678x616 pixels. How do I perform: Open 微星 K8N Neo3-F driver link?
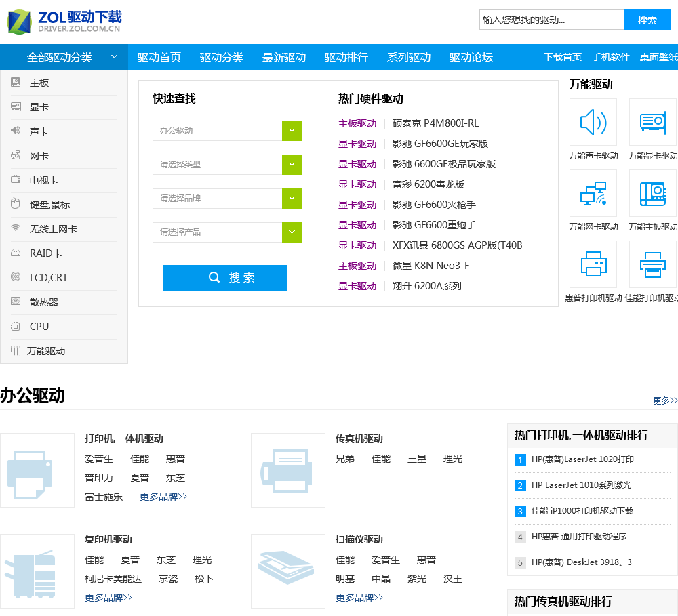431,266
